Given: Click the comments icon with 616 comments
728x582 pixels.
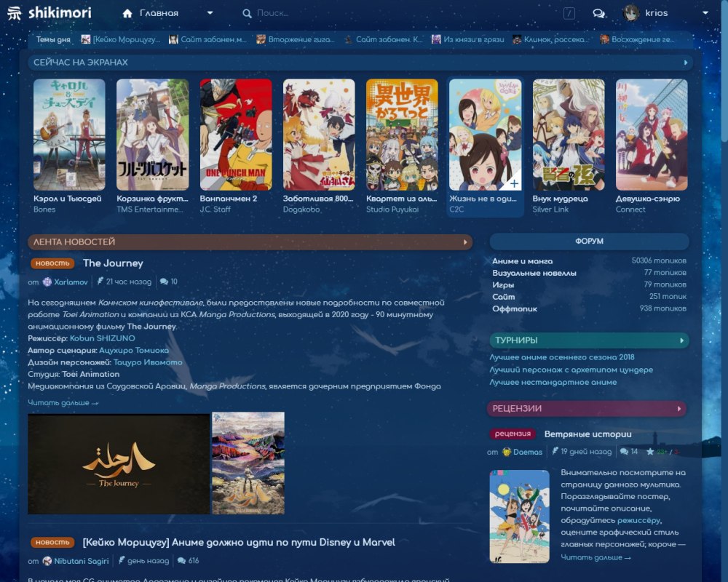Looking at the screenshot, I should point(181,561).
